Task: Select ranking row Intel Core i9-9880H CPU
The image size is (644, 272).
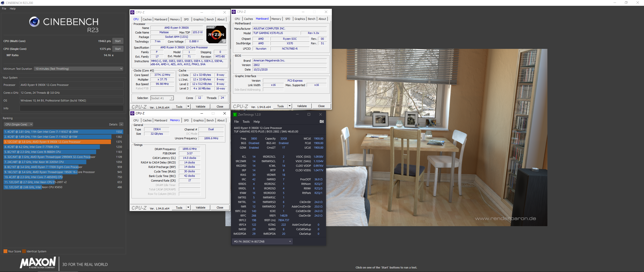Action: pyautogui.click(x=63, y=152)
